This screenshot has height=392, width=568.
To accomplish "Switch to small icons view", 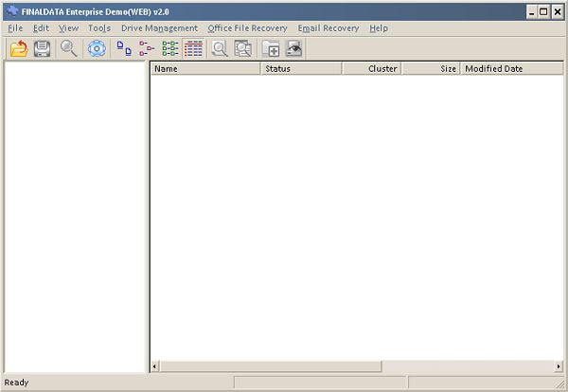I will pyautogui.click(x=147, y=48).
